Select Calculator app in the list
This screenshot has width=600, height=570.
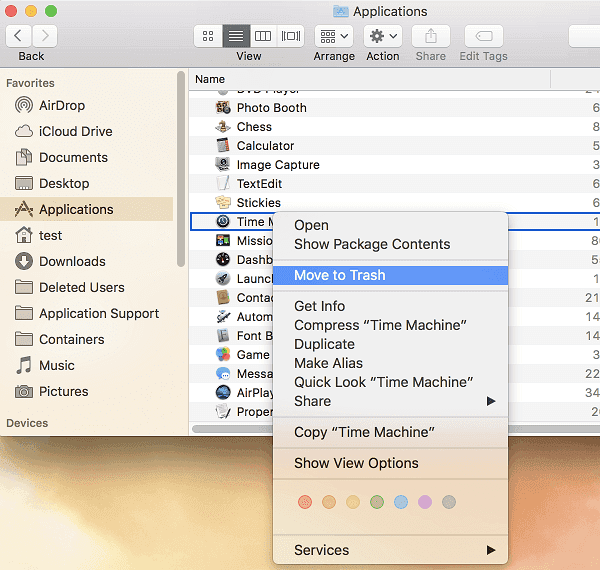[x=395, y=146]
